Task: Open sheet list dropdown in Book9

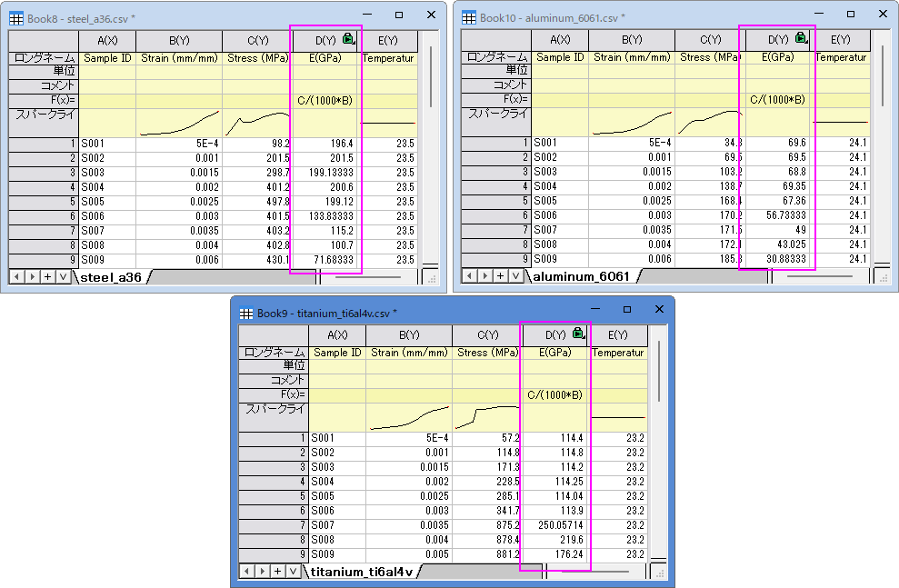Action: pyautogui.click(x=293, y=571)
